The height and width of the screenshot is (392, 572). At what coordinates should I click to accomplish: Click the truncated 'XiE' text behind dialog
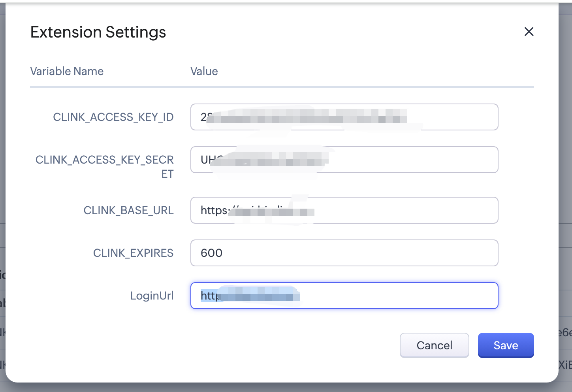tap(566, 364)
